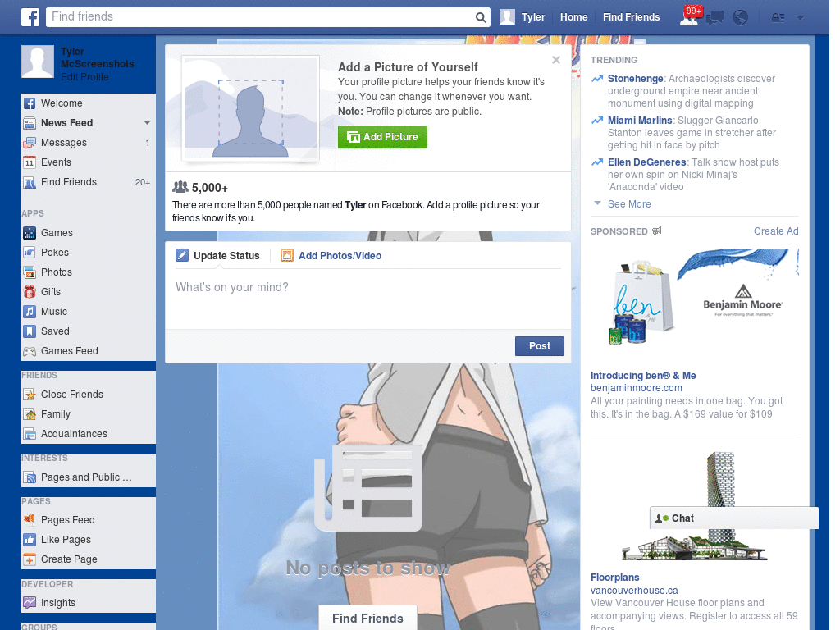
Task: Open the Miami Marlins trending topic
Action: coord(640,121)
